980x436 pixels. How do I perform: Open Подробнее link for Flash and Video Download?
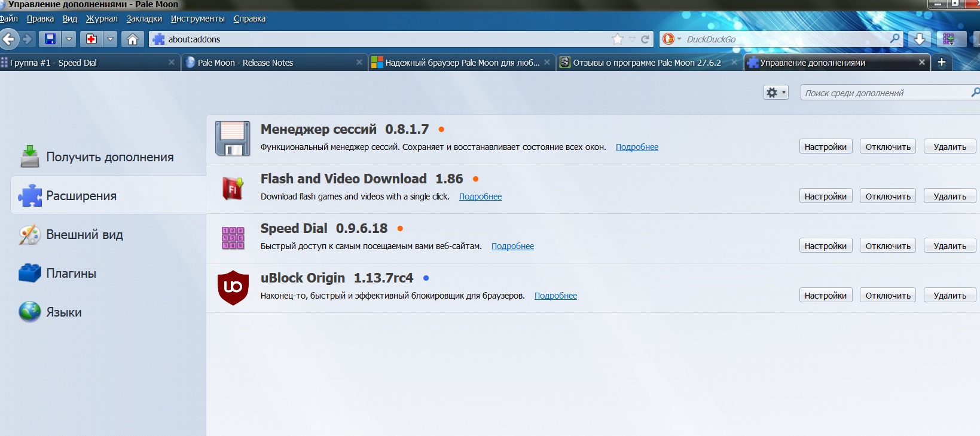[x=480, y=196]
